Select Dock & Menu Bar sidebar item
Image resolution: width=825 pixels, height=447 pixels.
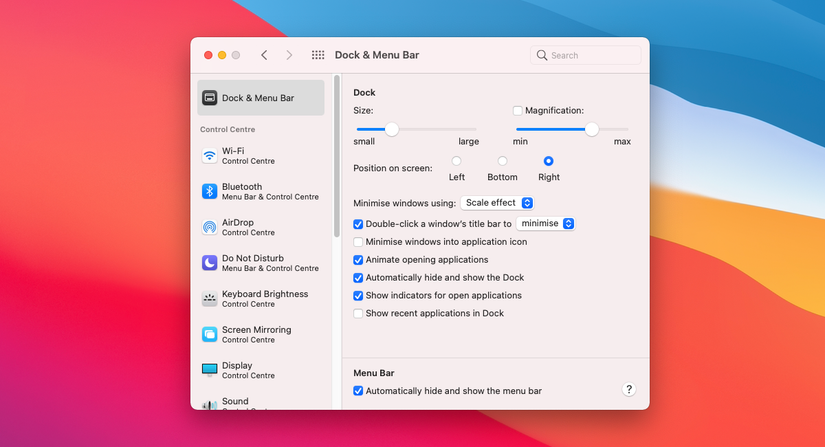261,98
